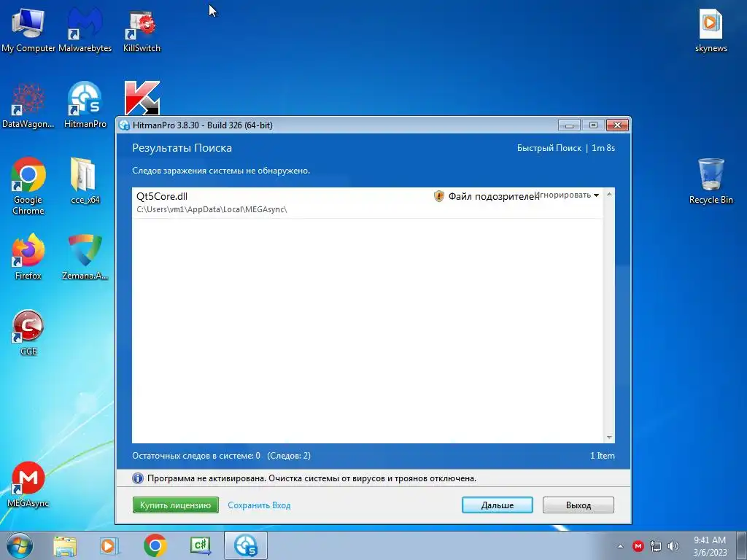Click info icon in activation notice

pos(138,478)
